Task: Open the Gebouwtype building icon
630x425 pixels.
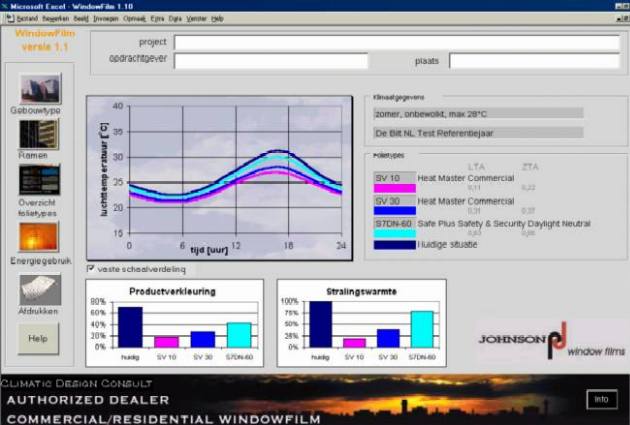Action: [x=41, y=88]
